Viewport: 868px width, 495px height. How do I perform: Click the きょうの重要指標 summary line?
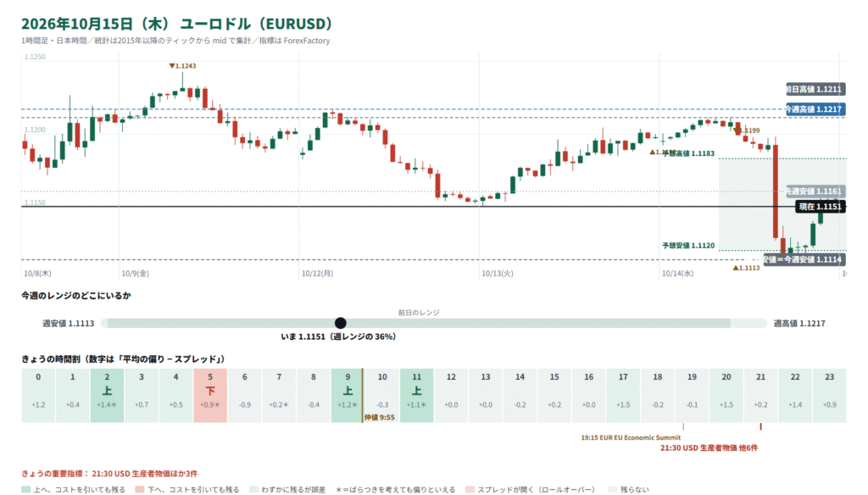pyautogui.click(x=109, y=474)
